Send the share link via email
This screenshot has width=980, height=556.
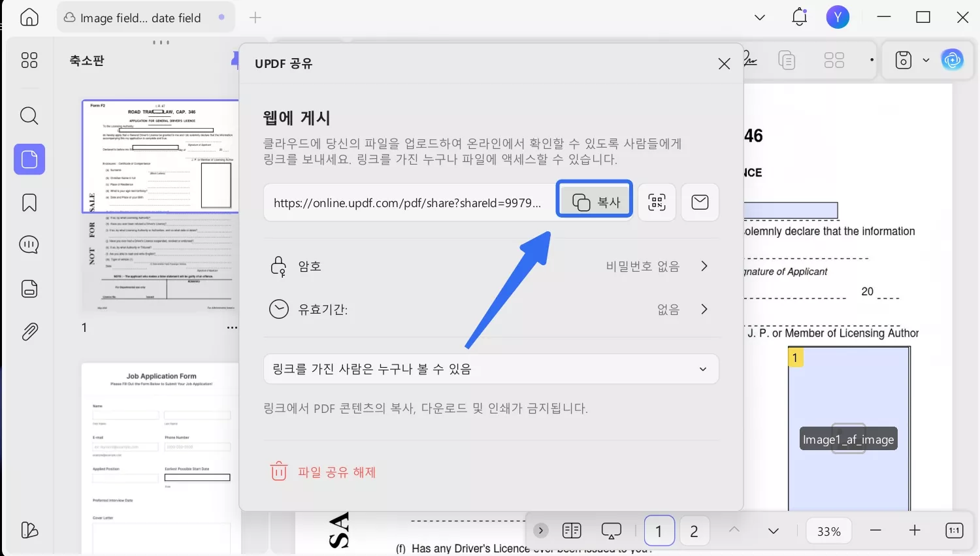700,203
